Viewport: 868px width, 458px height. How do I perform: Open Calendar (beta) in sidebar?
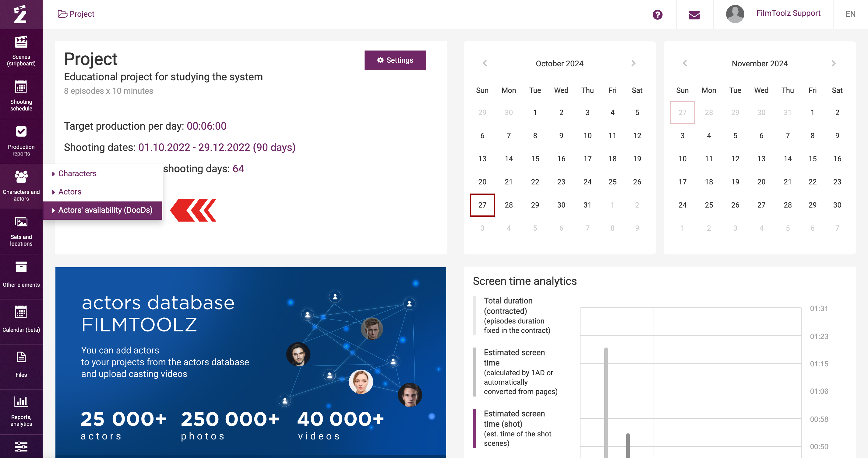coord(21,322)
